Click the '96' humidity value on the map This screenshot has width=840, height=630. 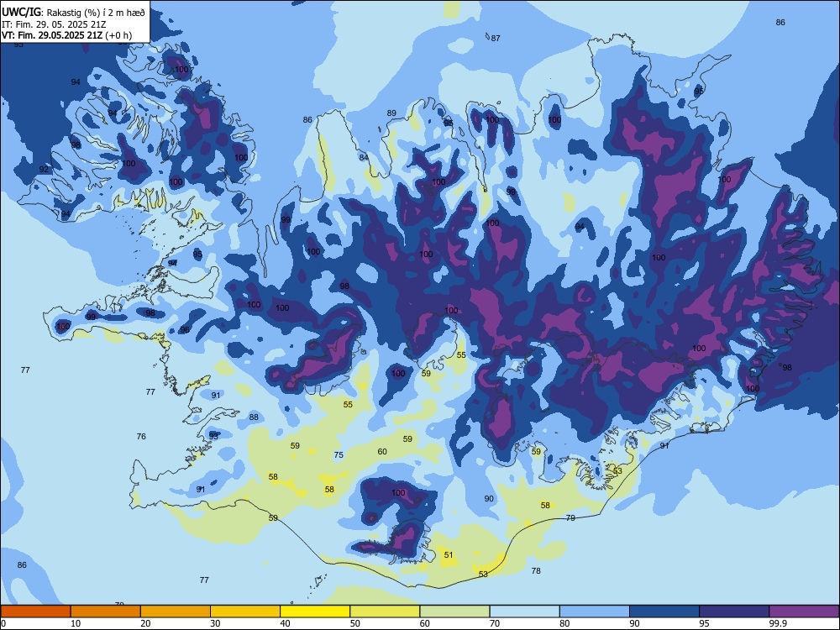pyautogui.click(x=185, y=329)
